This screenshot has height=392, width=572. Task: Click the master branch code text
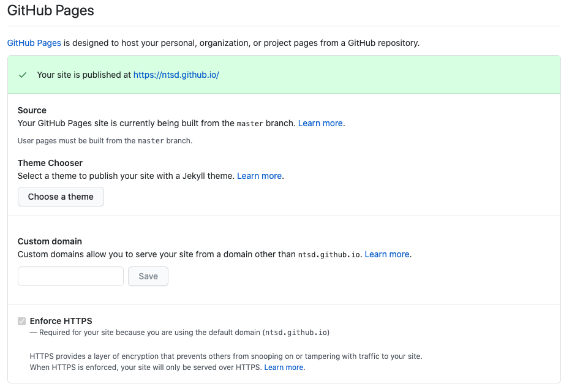250,123
